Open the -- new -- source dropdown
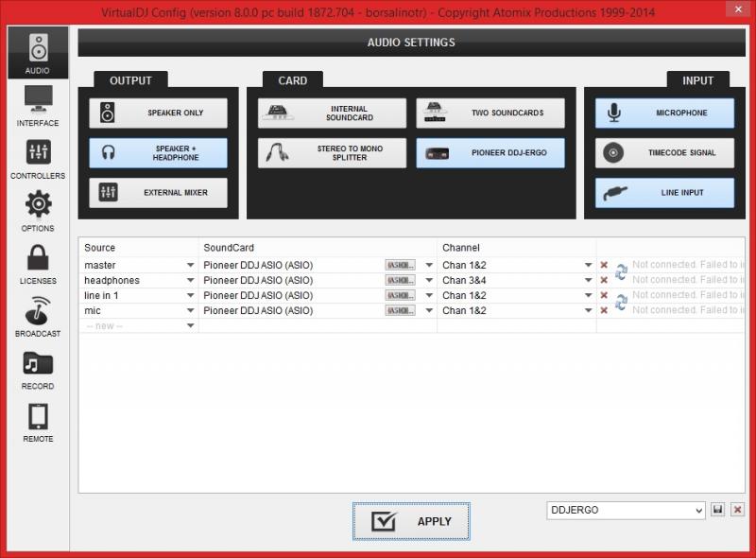Image resolution: width=756 pixels, height=558 pixels. 191,326
